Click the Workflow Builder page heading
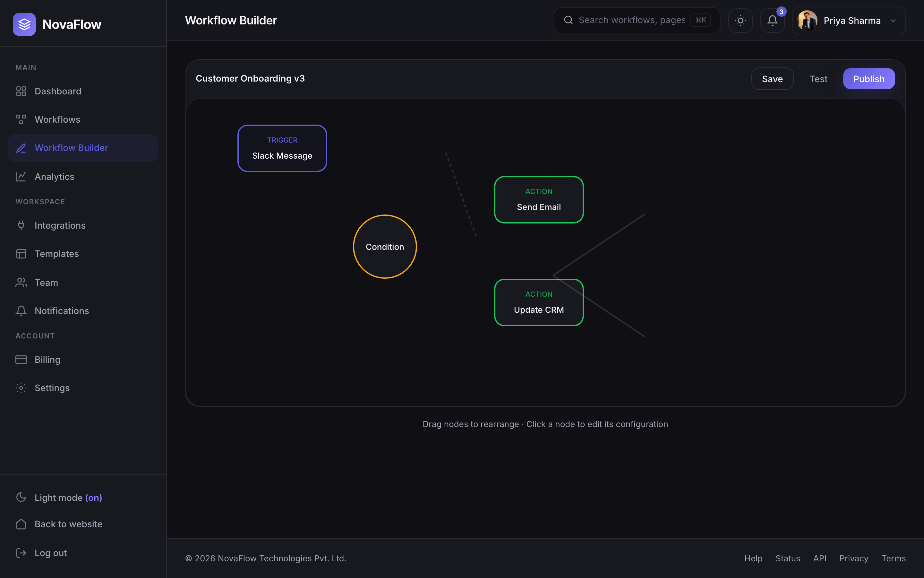 click(x=231, y=20)
